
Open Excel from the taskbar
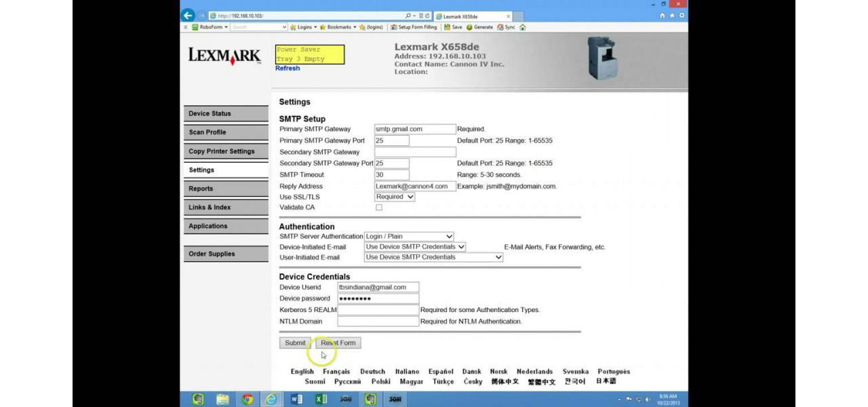pos(321,399)
